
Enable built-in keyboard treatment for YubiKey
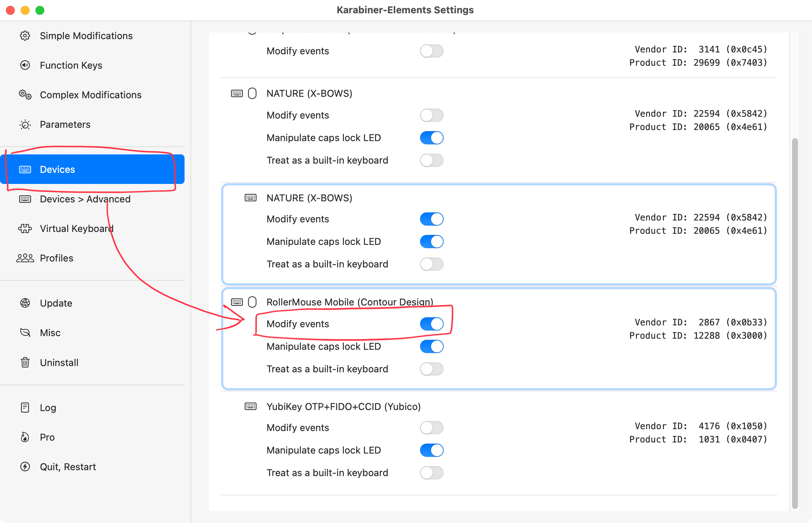click(x=432, y=473)
